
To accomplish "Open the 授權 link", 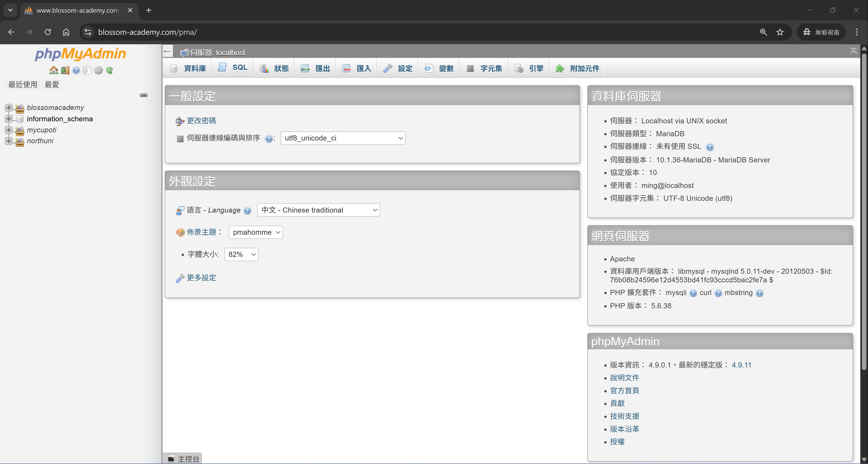I will click(617, 442).
